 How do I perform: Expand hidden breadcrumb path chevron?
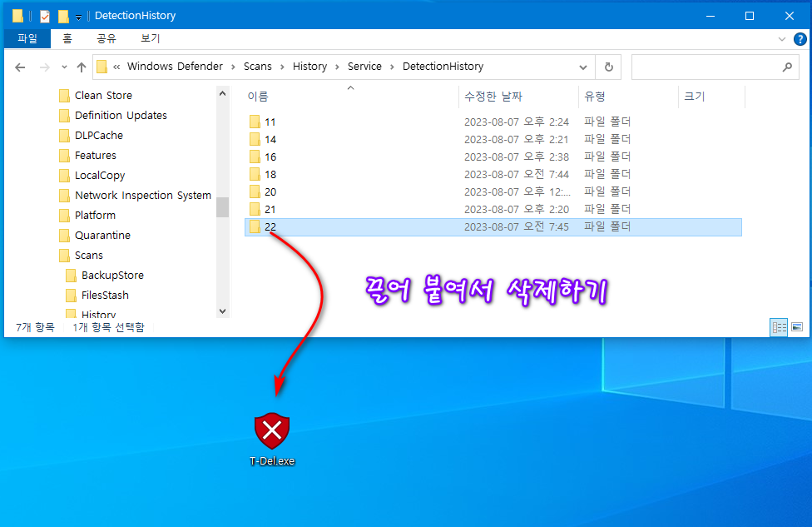116,67
